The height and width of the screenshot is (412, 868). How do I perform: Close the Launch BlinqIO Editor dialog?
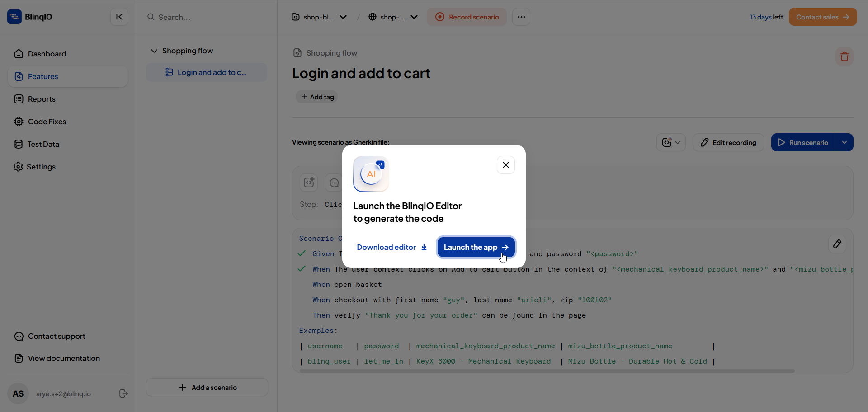[x=506, y=165]
